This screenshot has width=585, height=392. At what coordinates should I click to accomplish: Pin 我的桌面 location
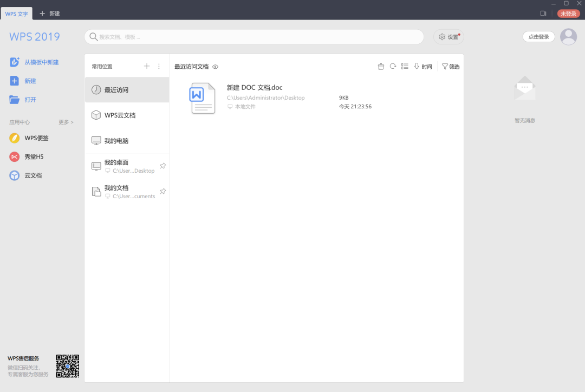tap(163, 166)
